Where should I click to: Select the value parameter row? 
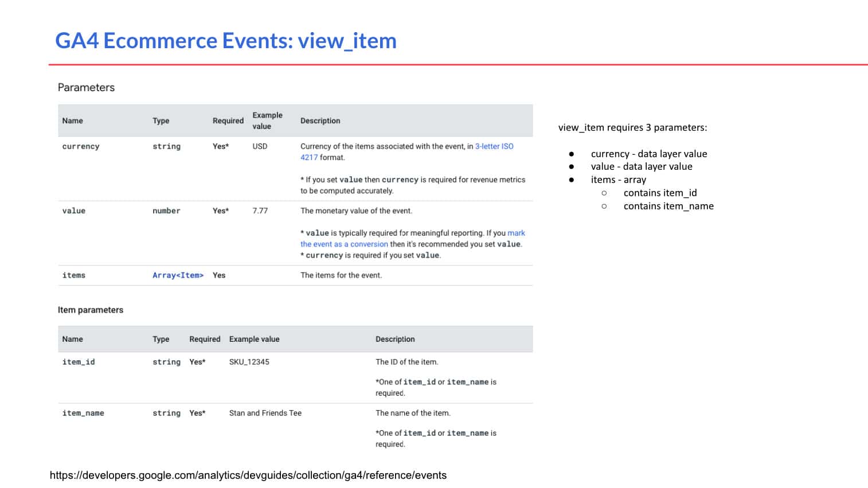pos(74,210)
